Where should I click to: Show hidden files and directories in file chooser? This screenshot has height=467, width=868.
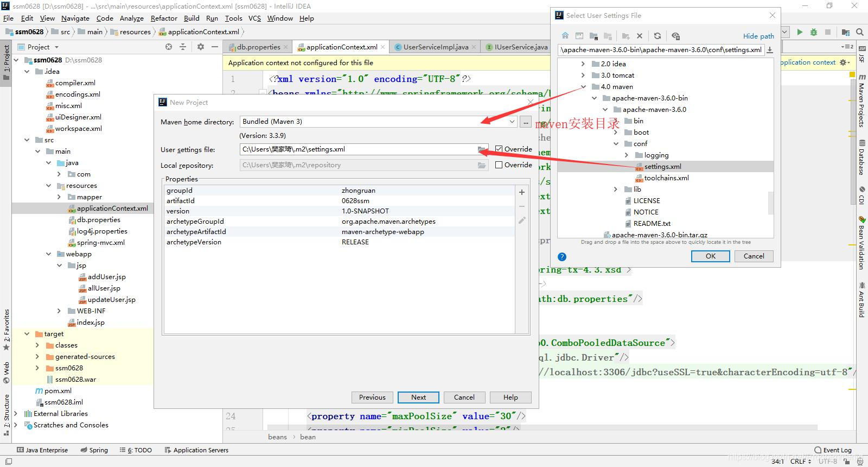click(675, 36)
